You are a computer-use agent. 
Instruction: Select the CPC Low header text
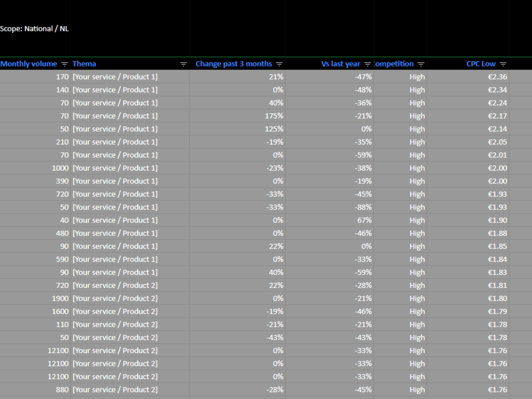[481, 64]
